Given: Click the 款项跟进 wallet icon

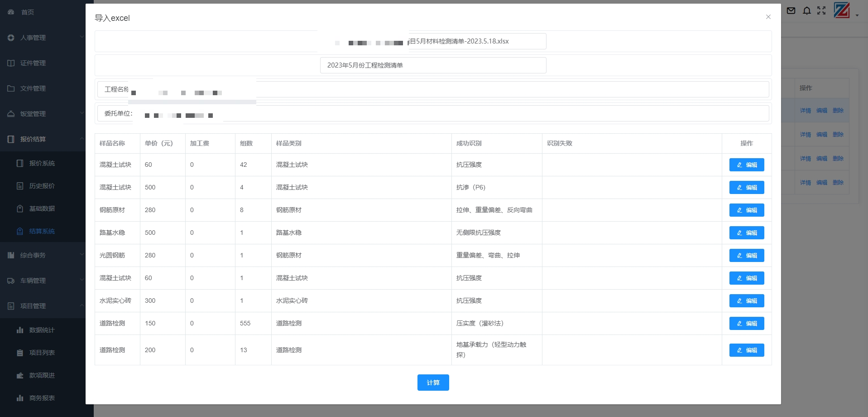Looking at the screenshot, I should coord(20,375).
